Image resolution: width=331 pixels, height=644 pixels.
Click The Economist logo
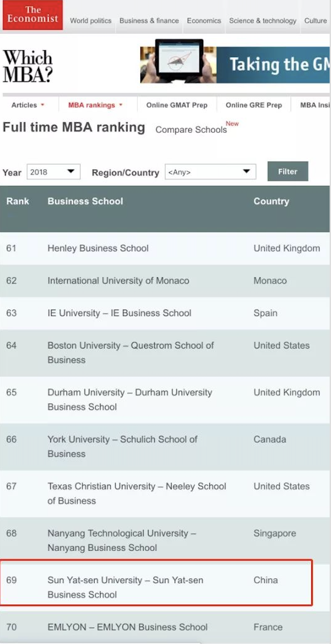[x=33, y=15]
